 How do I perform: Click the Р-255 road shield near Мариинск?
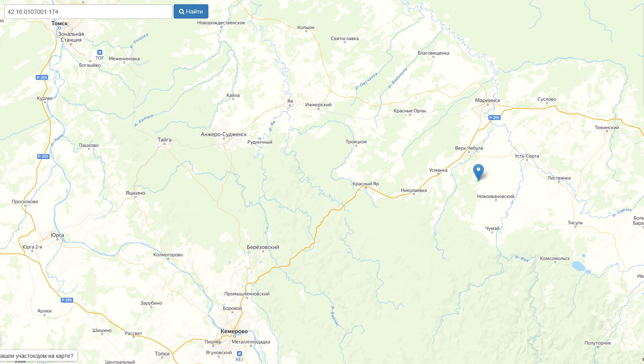point(494,118)
